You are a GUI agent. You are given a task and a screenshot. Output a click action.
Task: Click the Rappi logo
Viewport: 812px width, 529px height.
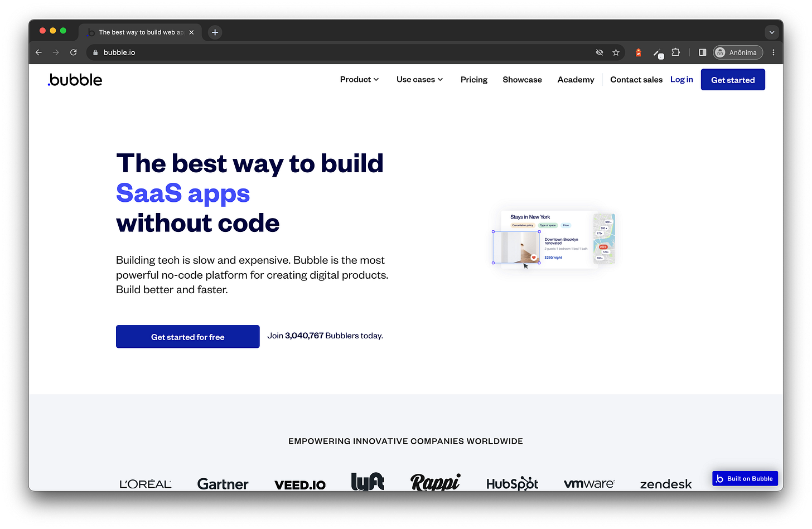tap(435, 482)
